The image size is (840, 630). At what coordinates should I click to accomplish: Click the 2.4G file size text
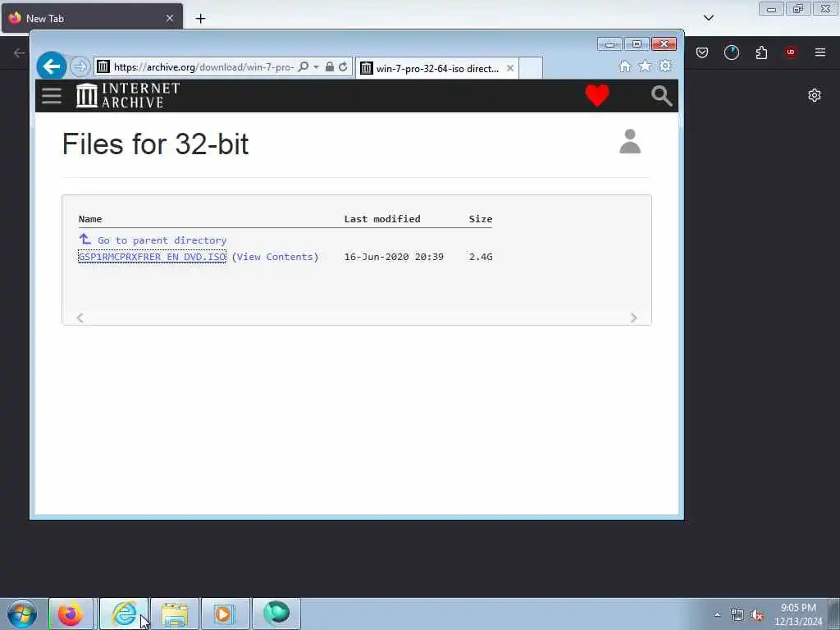[481, 257]
